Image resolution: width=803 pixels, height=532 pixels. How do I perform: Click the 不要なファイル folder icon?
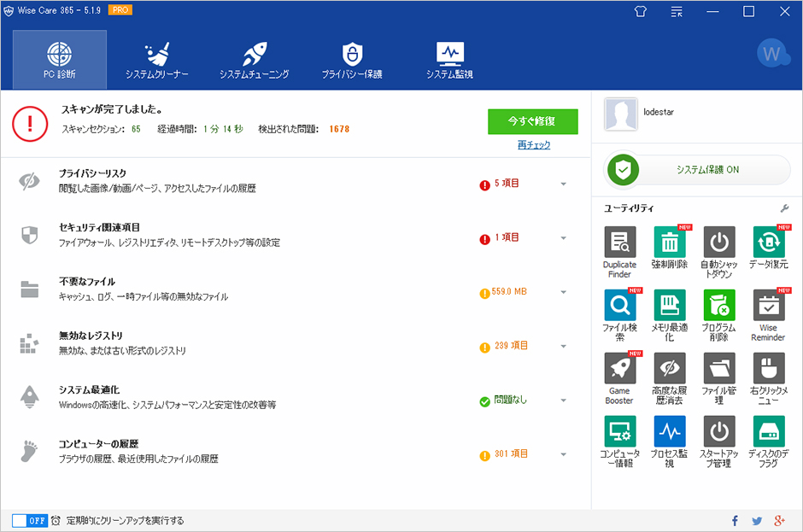coord(30,289)
